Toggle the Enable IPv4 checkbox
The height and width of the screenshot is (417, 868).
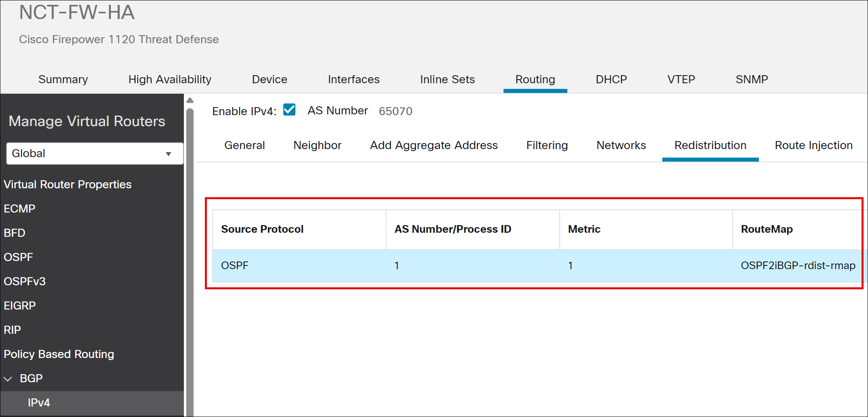tap(289, 110)
